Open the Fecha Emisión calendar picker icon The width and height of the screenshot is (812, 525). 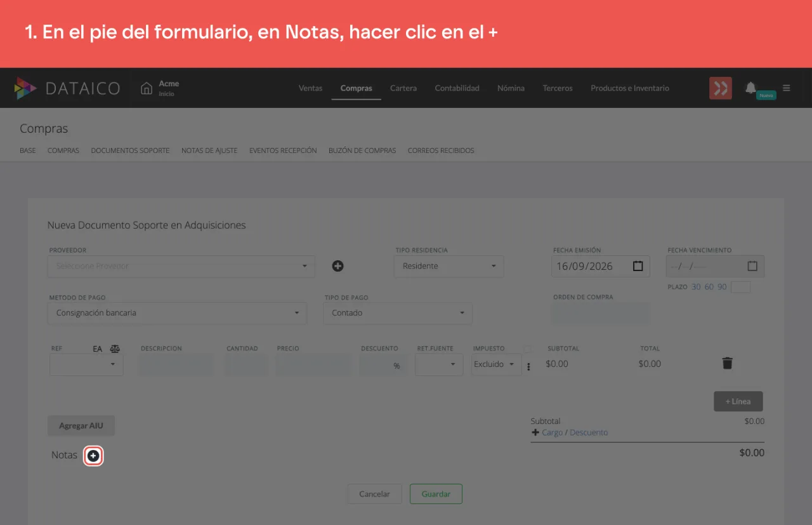tap(638, 266)
